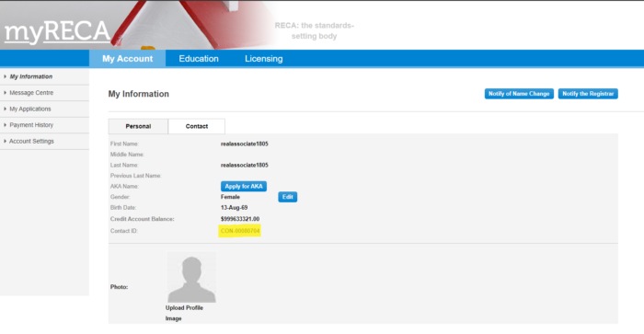Select the Personal tab
Image resolution: width=644 pixels, height=334 pixels.
click(x=138, y=126)
